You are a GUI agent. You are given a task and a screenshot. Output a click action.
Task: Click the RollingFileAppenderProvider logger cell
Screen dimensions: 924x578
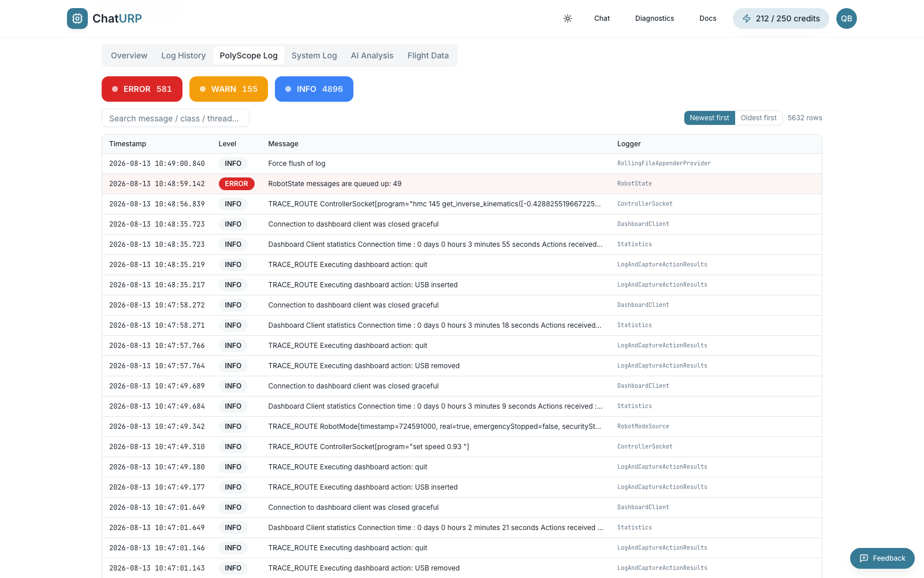664,164
